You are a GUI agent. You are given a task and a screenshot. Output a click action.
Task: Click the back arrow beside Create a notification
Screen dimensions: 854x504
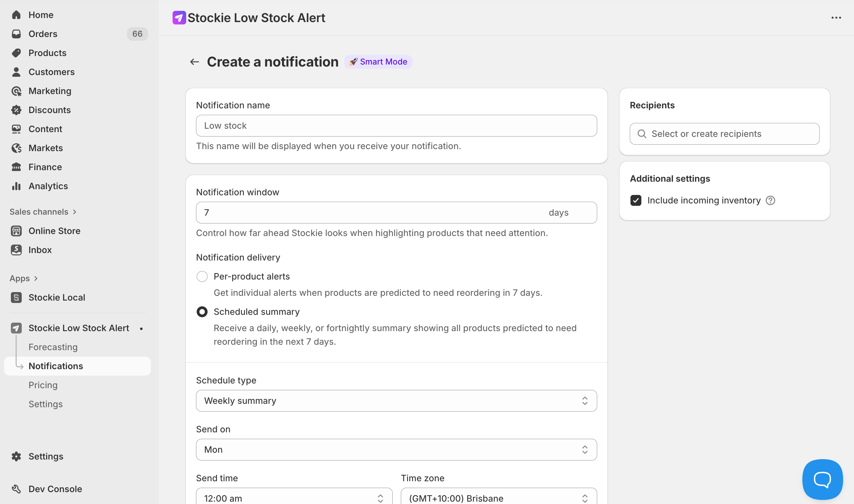tap(194, 62)
